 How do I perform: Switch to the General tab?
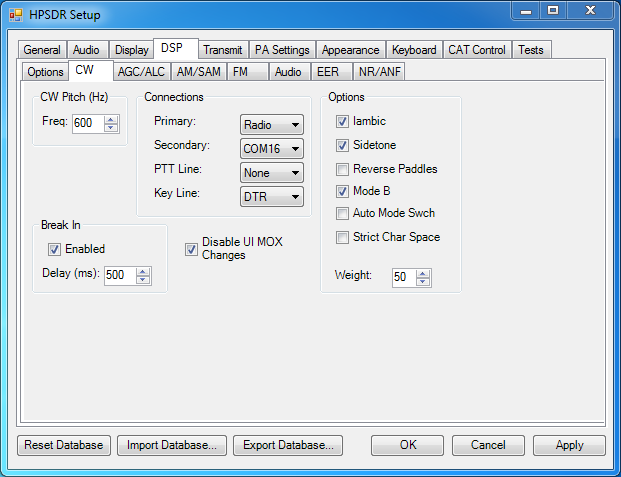click(x=42, y=50)
